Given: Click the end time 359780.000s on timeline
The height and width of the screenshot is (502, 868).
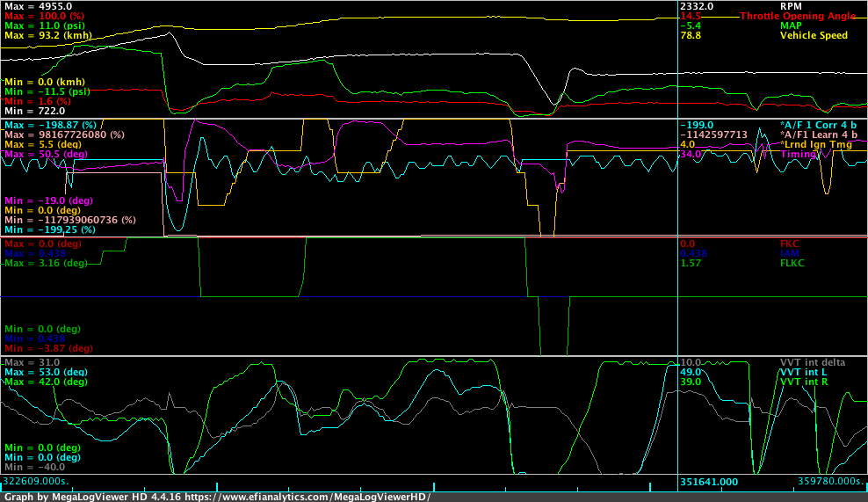Looking at the screenshot, I should [x=830, y=482].
